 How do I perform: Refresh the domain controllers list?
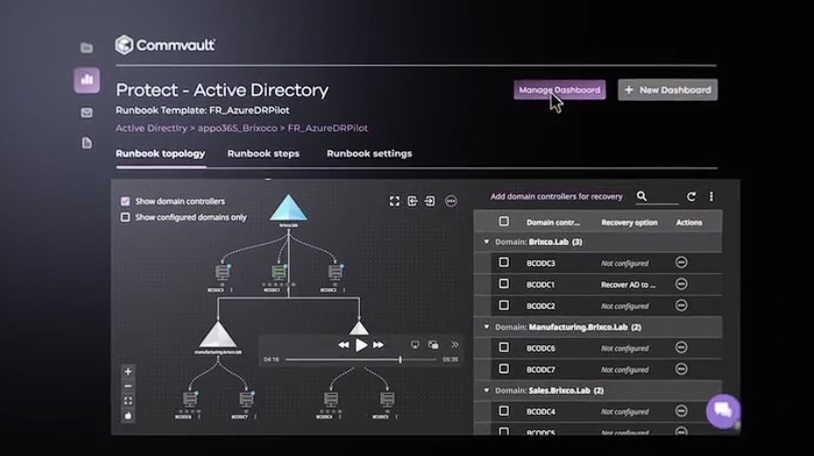tap(691, 196)
